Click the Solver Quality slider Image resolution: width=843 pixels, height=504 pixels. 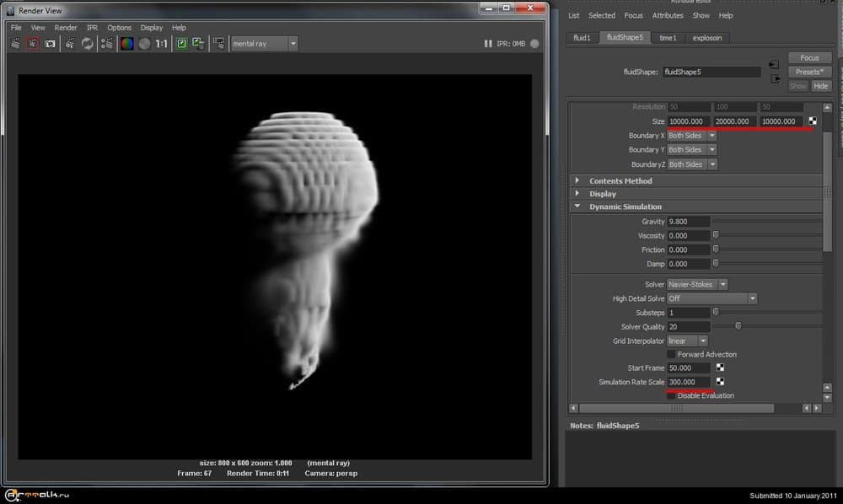click(x=738, y=326)
